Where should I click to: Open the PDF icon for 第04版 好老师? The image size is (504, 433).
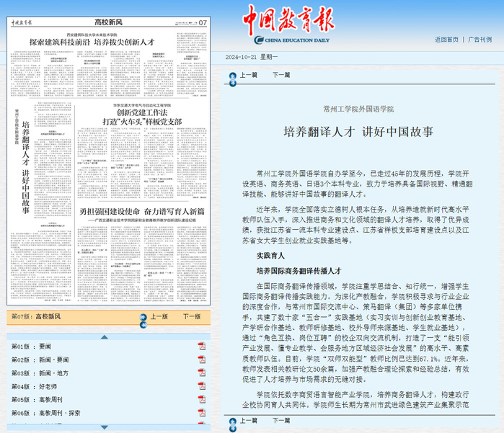point(202,385)
